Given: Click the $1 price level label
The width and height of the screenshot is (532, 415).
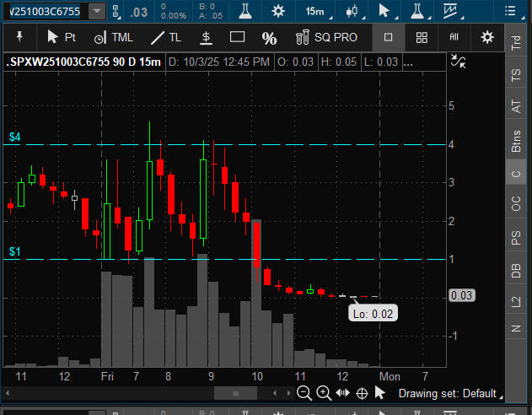Looking at the screenshot, I should click(14, 251).
